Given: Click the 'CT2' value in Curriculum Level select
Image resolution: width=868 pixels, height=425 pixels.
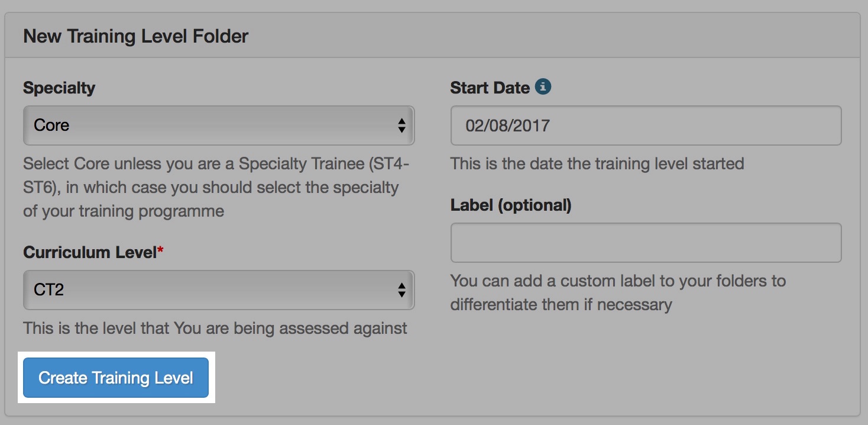Looking at the screenshot, I should [49, 290].
